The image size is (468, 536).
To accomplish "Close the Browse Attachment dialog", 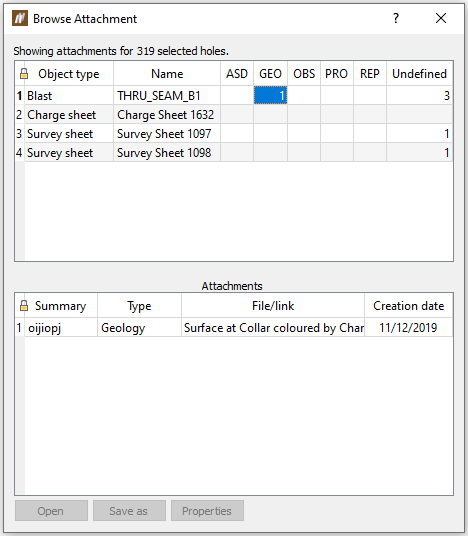I will point(441,18).
